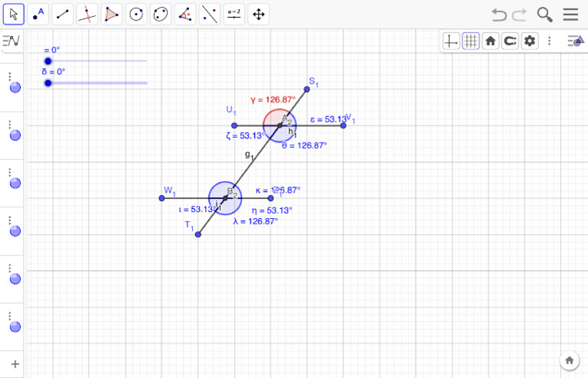
Task: Click the η = 53.13° label
Action: 272,210
